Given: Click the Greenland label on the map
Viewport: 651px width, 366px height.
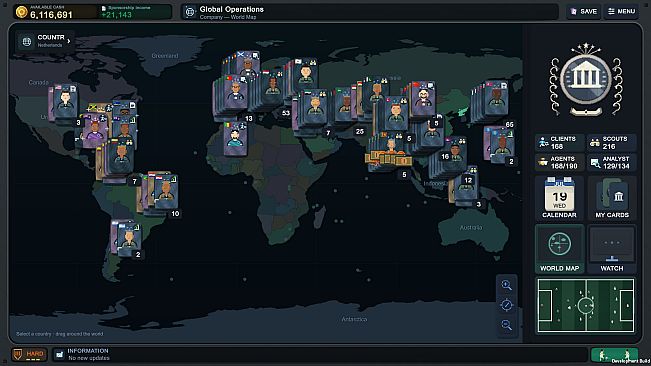Looking at the screenshot, I should pos(165,56).
